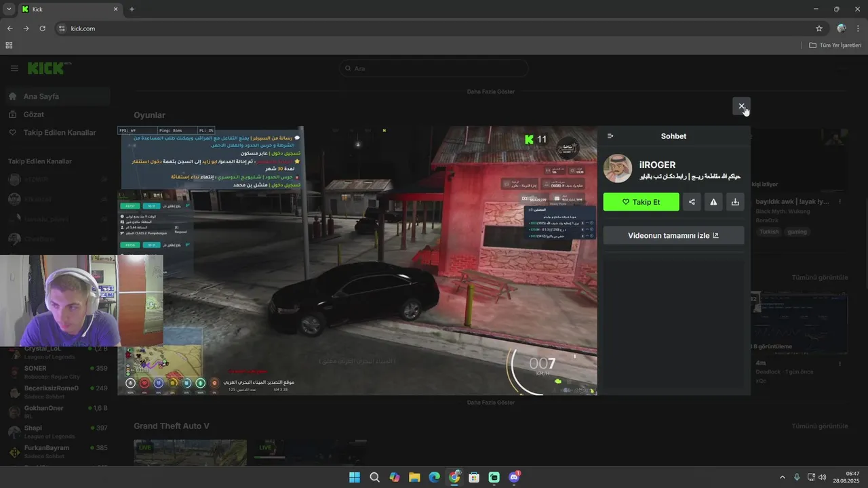Open the Chrome profile avatar
868x488 pixels.
click(842, 28)
